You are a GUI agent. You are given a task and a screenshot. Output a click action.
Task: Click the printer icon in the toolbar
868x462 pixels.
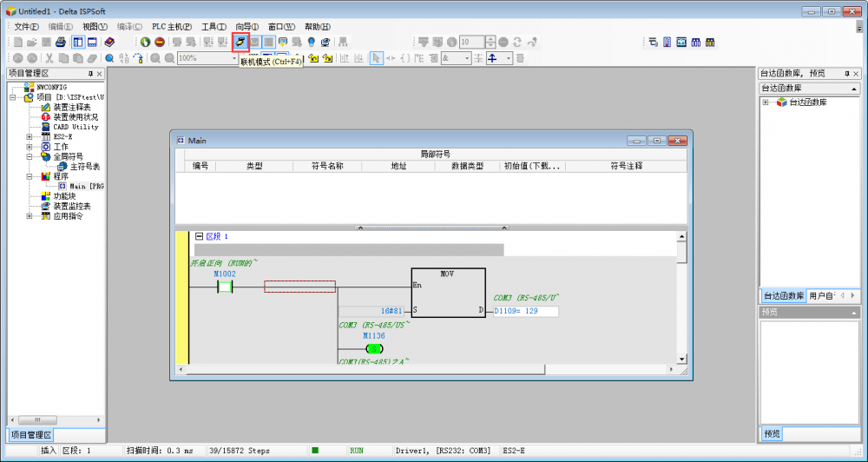pos(61,42)
